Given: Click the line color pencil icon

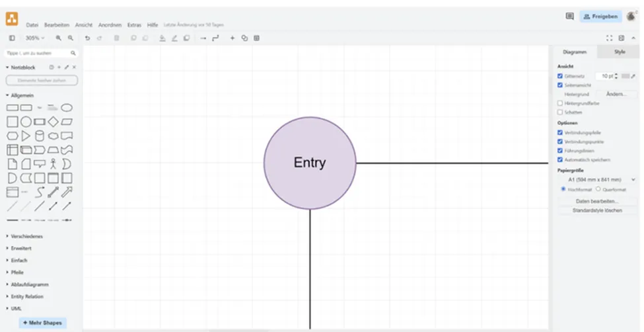Looking at the screenshot, I should [174, 38].
